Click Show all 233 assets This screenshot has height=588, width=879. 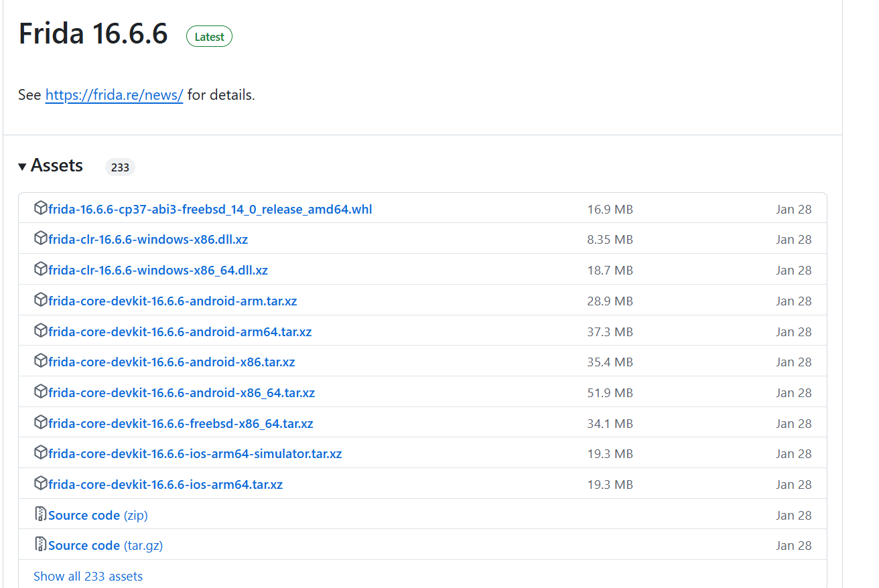pyautogui.click(x=88, y=577)
